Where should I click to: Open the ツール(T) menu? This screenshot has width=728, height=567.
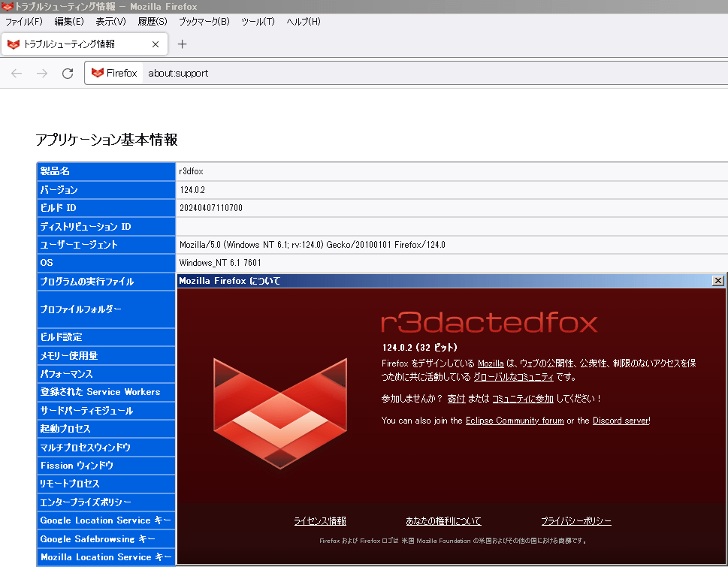pyautogui.click(x=258, y=22)
